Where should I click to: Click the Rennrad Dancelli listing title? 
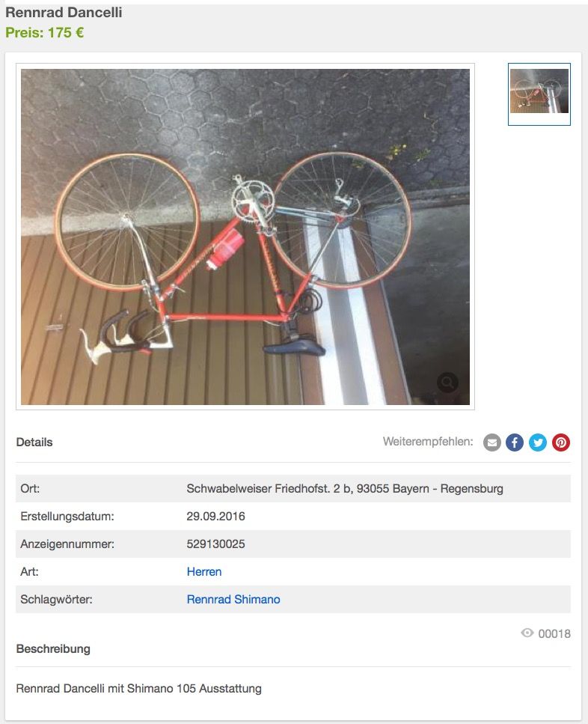click(x=64, y=13)
